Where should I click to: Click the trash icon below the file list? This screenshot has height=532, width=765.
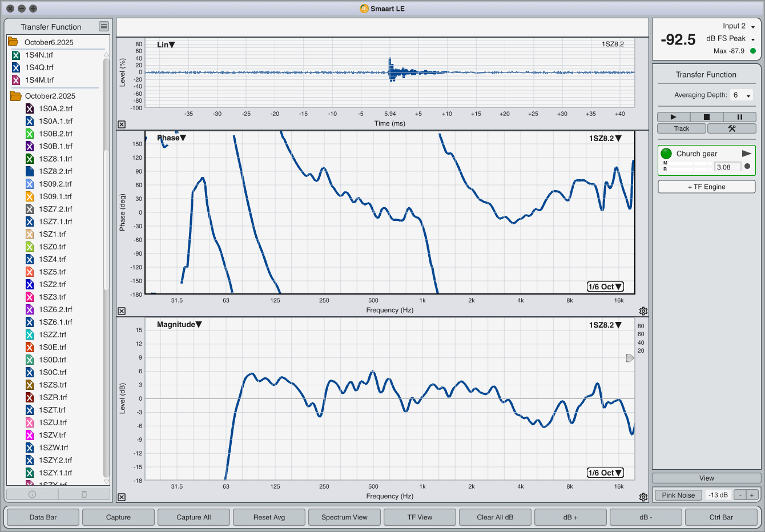pyautogui.click(x=84, y=494)
